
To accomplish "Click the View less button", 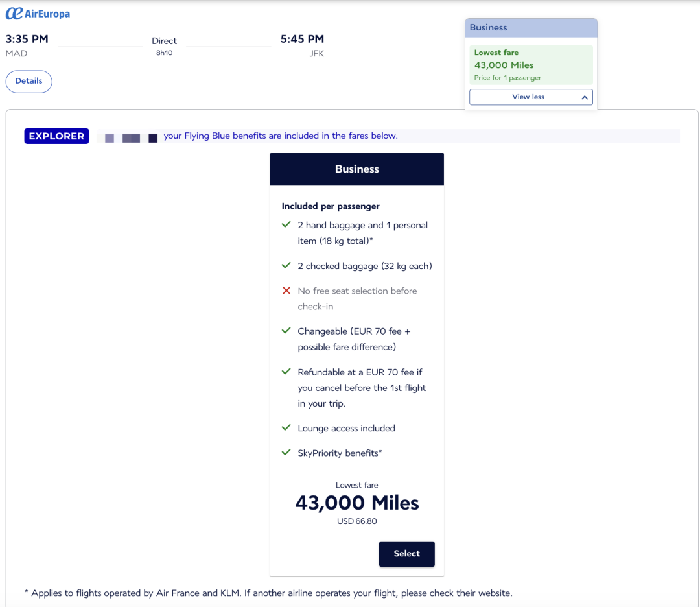I will tap(529, 97).
